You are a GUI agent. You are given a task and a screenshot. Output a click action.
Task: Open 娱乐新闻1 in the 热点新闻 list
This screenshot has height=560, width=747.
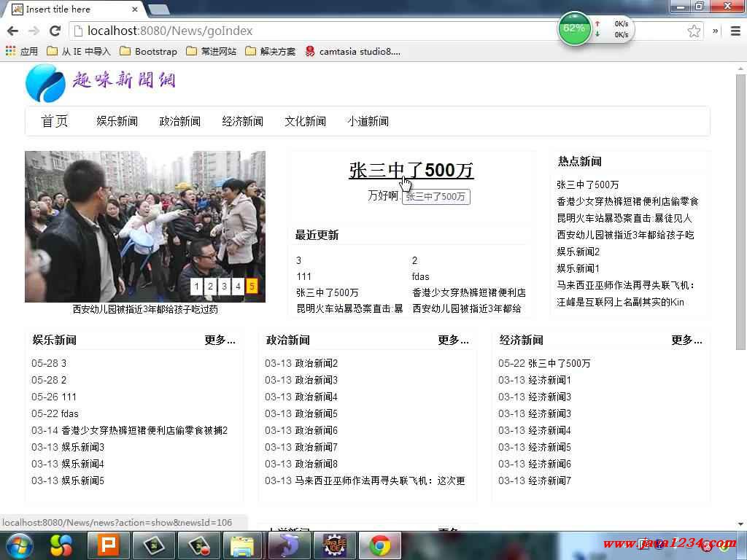[x=578, y=268]
